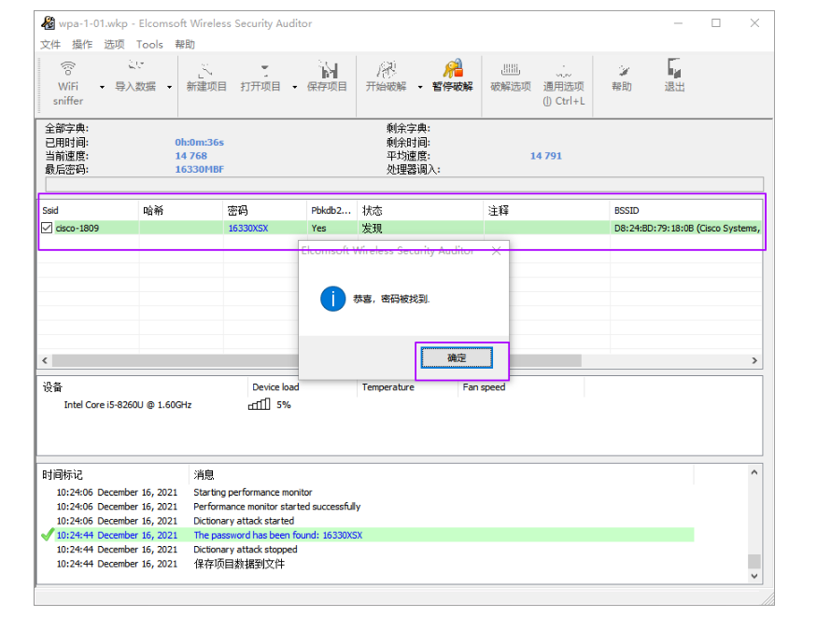
Task: Click the Pbkdb2 column header
Action: 331,211
